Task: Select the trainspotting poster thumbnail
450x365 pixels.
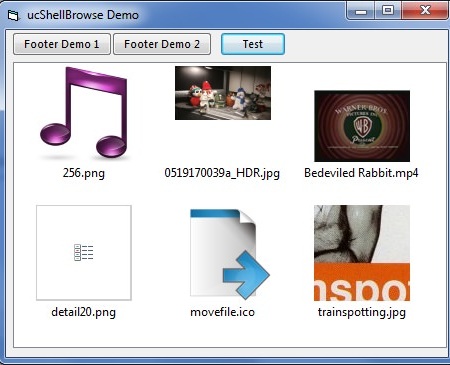Action: coord(362,253)
